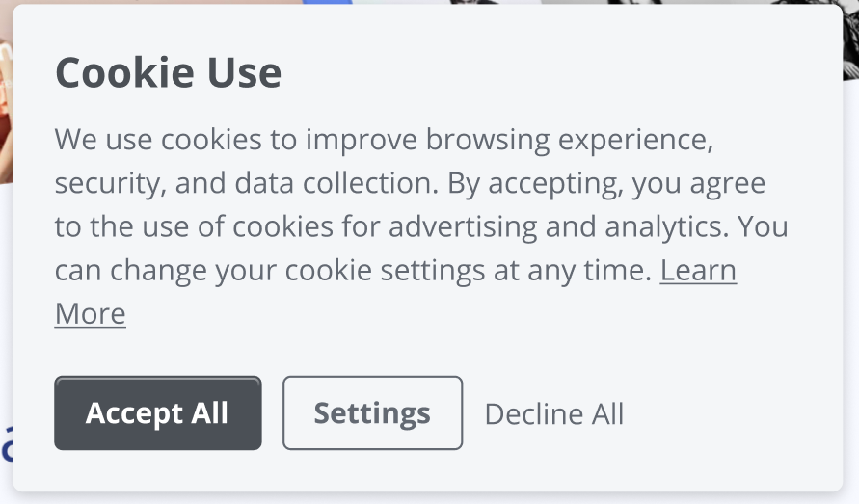Follow the Learn More link
859x504 pixels.
click(x=697, y=271)
